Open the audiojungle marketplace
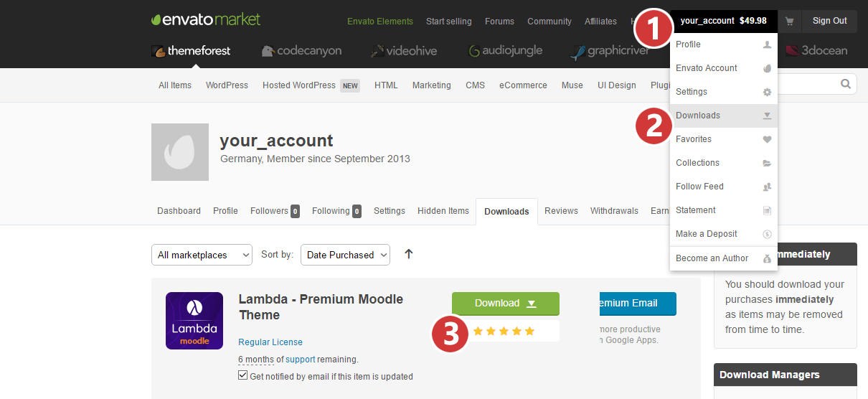868x399 pixels. [505, 51]
